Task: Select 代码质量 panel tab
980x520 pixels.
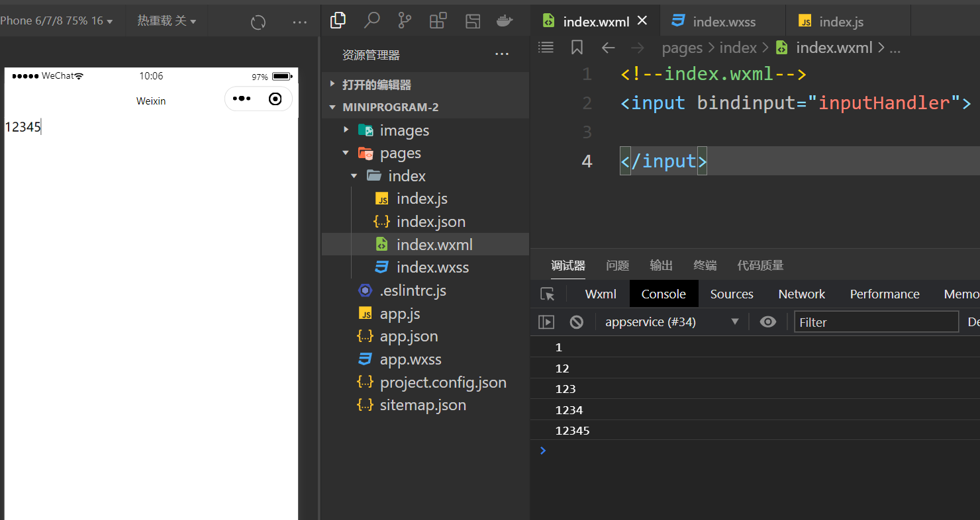Action: [760, 265]
